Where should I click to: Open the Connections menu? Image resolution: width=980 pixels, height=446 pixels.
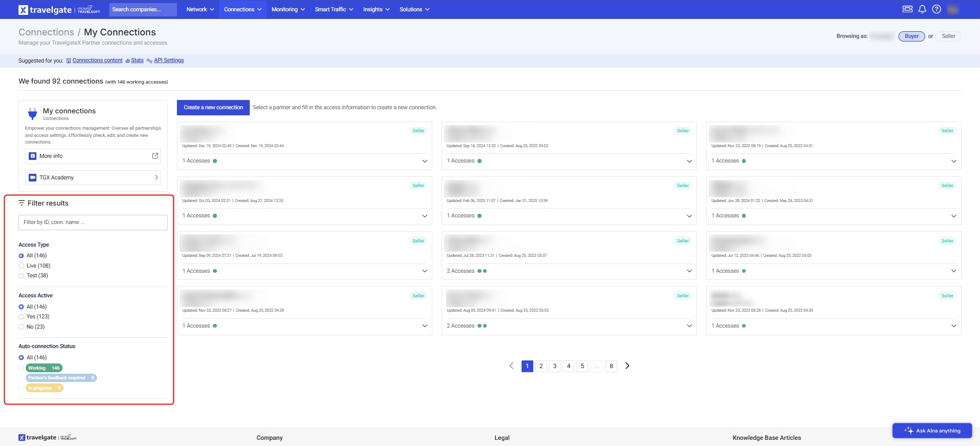coord(243,9)
